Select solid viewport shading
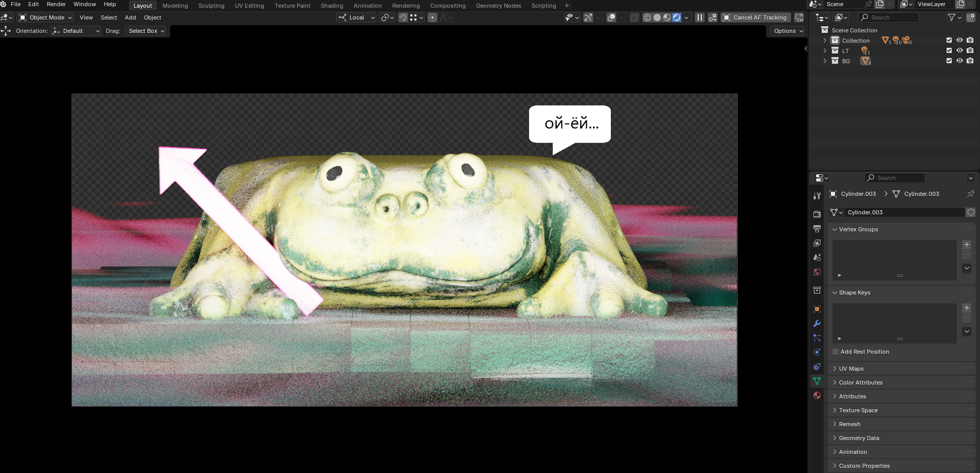This screenshot has height=473, width=980. (x=657, y=17)
